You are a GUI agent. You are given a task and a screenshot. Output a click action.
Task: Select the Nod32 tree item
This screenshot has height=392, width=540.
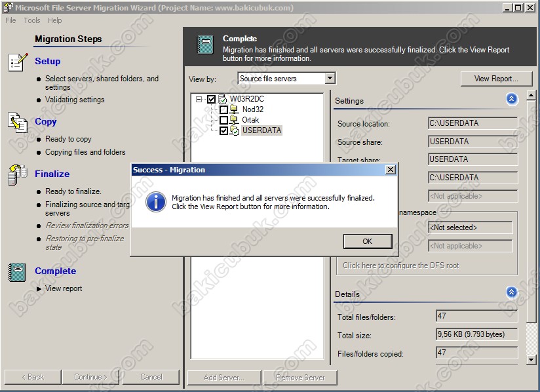pyautogui.click(x=253, y=109)
